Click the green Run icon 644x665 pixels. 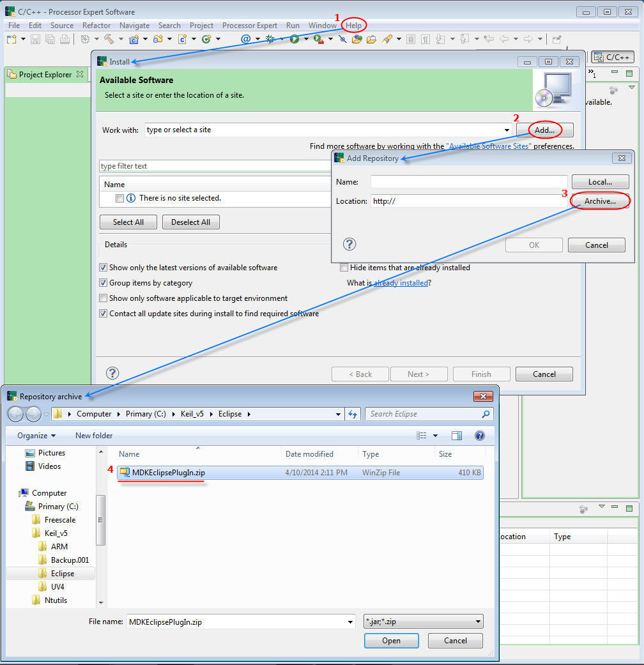click(x=295, y=39)
